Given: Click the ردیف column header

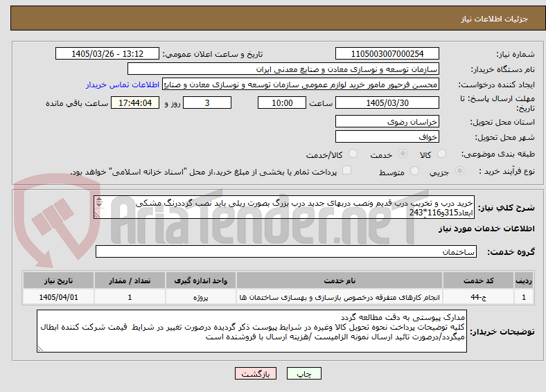Looking at the screenshot, I should pyautogui.click(x=524, y=280).
